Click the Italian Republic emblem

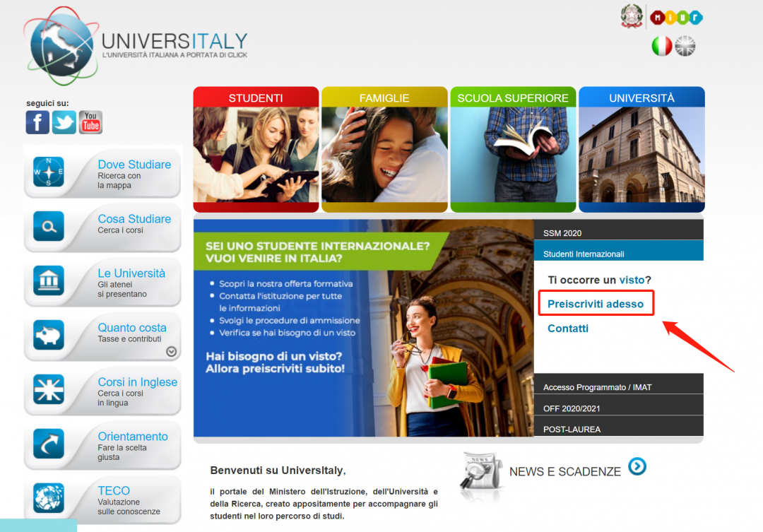632,16
